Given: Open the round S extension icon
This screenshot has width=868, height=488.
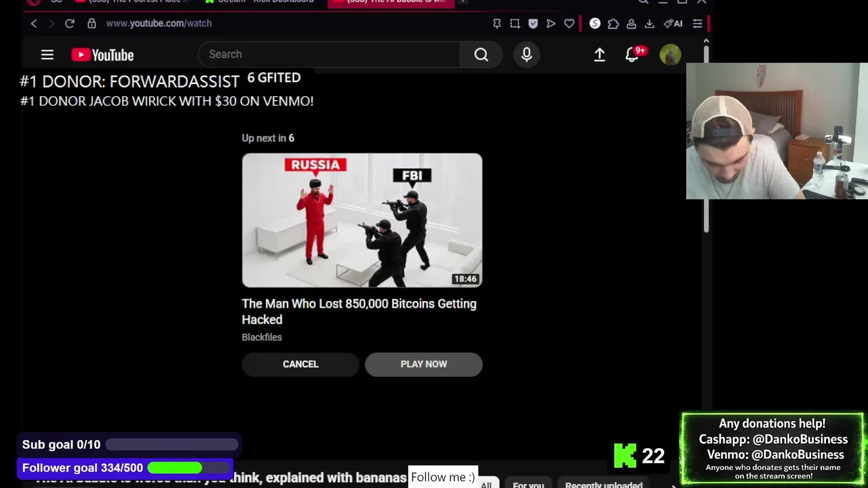Looking at the screenshot, I should (595, 23).
